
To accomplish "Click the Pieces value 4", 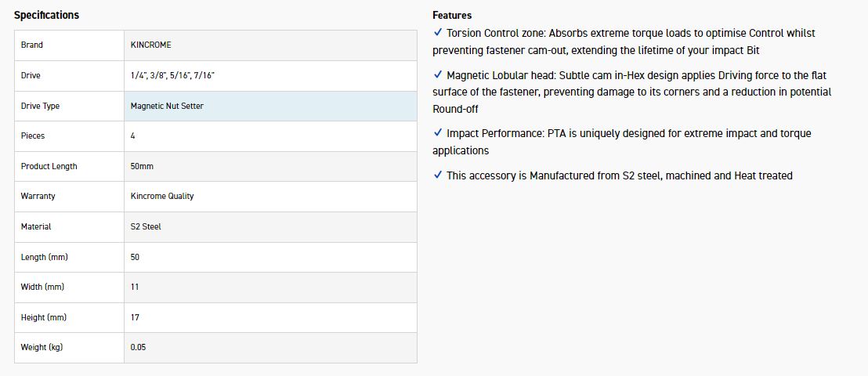I will click(133, 136).
